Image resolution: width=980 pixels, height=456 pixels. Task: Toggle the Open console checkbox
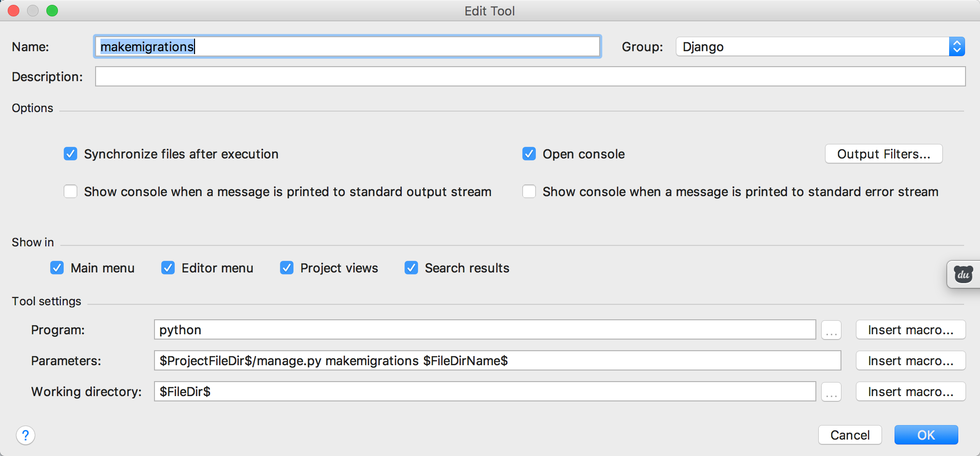[x=529, y=154]
